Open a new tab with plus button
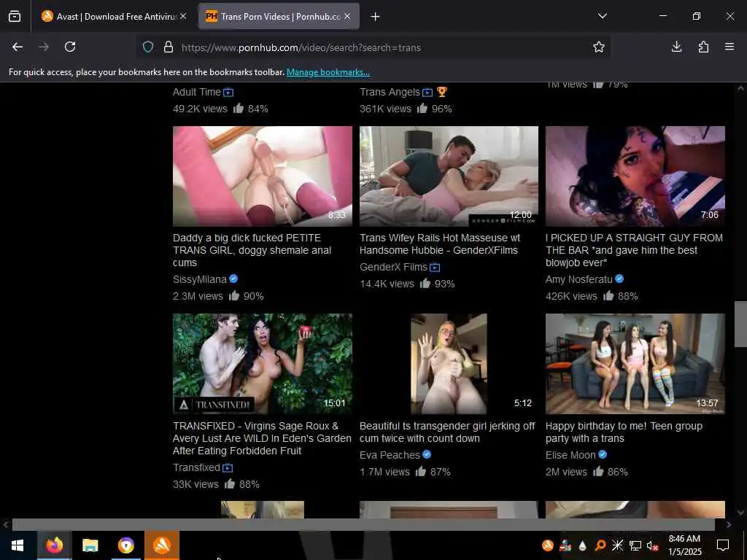The height and width of the screenshot is (560, 747). (x=376, y=17)
